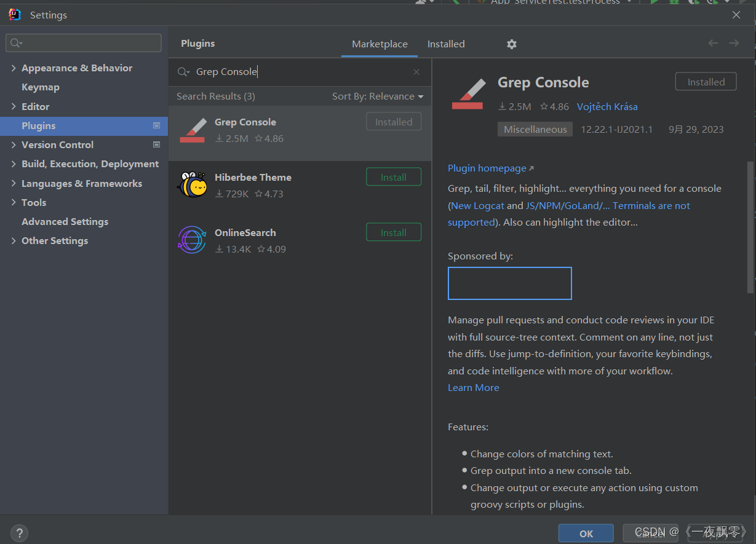This screenshot has width=756, height=544.
Task: Select Advanced Settings in the tree
Action: click(x=65, y=221)
